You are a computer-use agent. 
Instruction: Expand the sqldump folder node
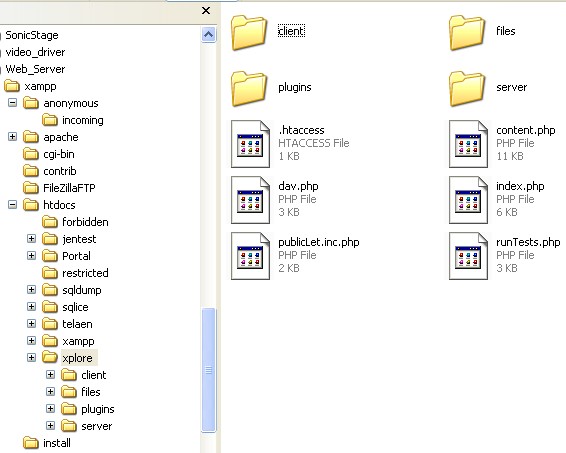coord(31,289)
